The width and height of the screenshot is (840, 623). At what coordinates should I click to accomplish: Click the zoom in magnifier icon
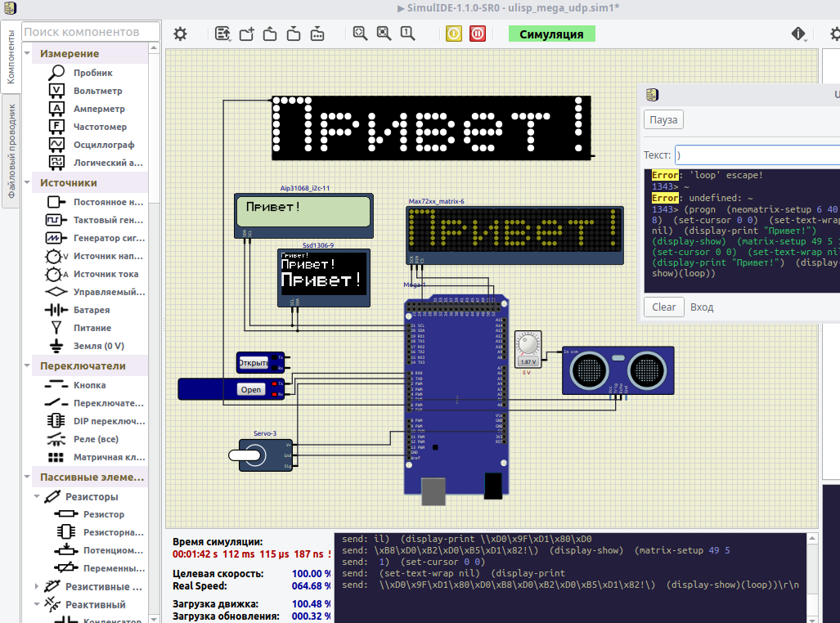tap(360, 34)
